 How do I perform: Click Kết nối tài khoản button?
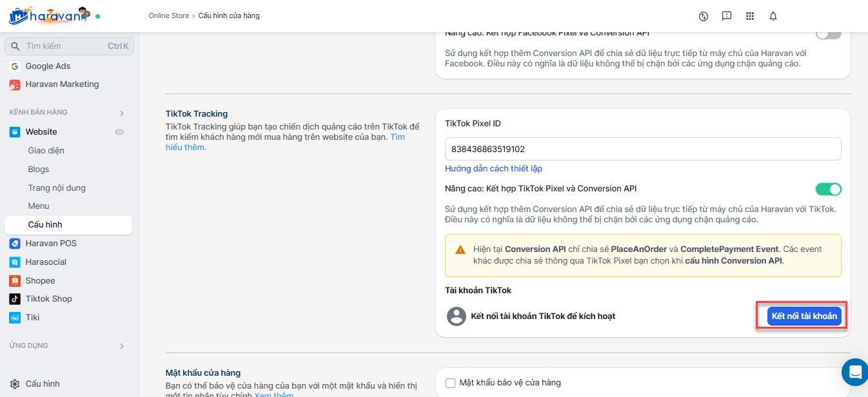pyautogui.click(x=804, y=316)
